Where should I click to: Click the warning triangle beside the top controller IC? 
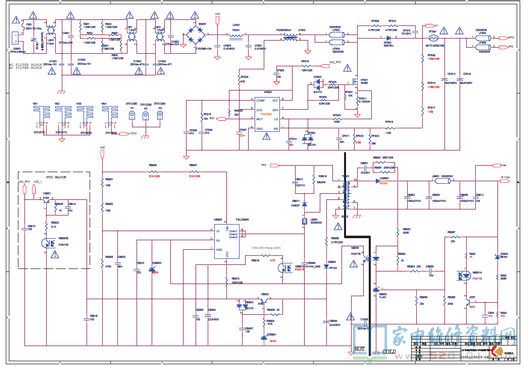pyautogui.click(x=267, y=136)
